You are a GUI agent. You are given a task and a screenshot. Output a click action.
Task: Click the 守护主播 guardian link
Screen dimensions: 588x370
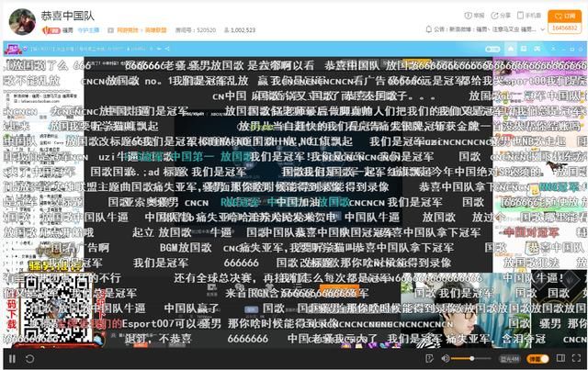[88, 30]
